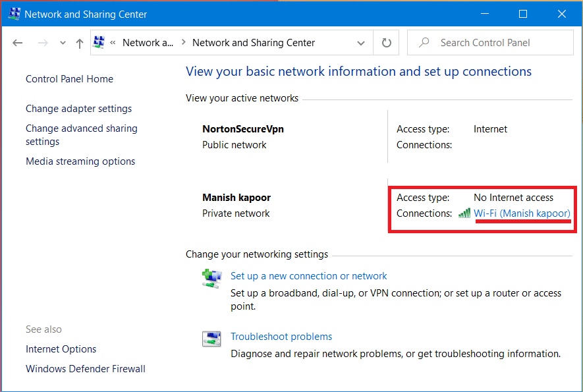The height and width of the screenshot is (392, 583).
Task: Click the search magnifier icon
Action: [x=424, y=42]
